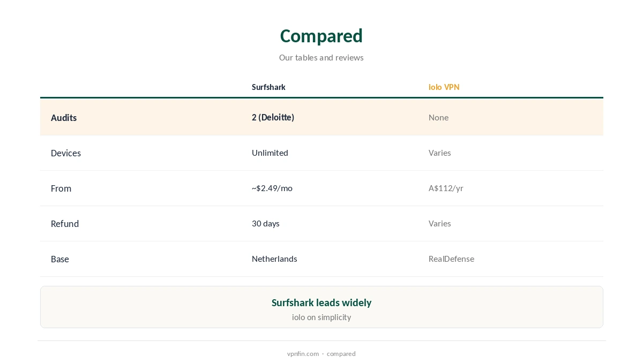Click the "2 (Deloitte)" audits cell
Screen dimensions: 643x364
pos(273,117)
